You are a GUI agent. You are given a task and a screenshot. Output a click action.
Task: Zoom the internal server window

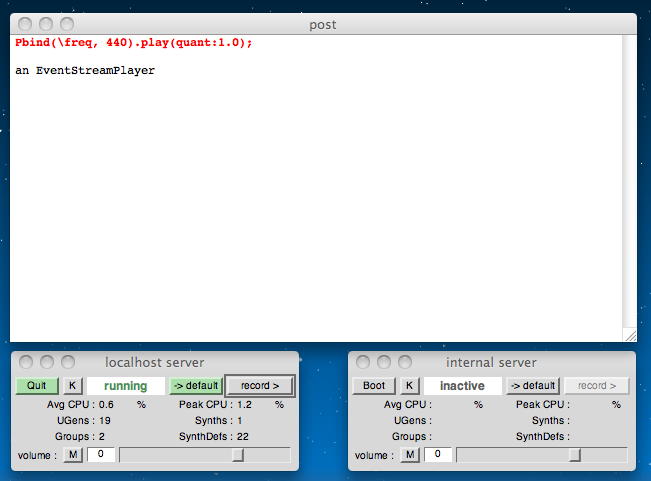405,362
